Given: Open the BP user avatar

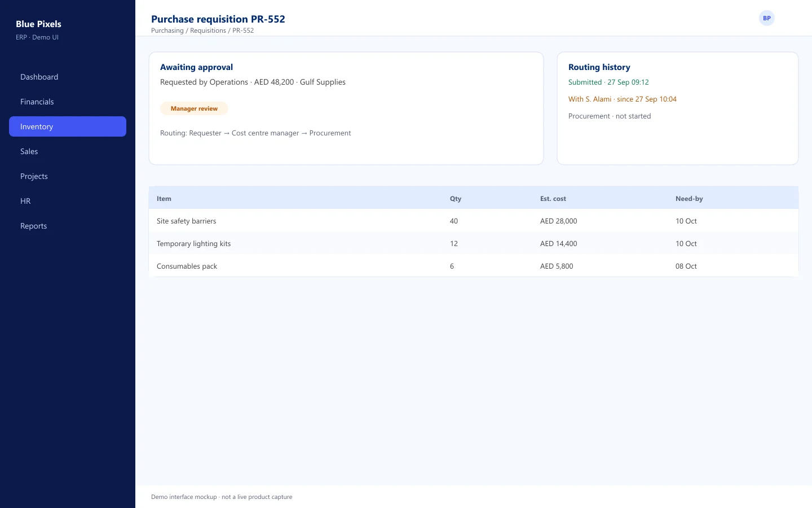Looking at the screenshot, I should [766, 18].
